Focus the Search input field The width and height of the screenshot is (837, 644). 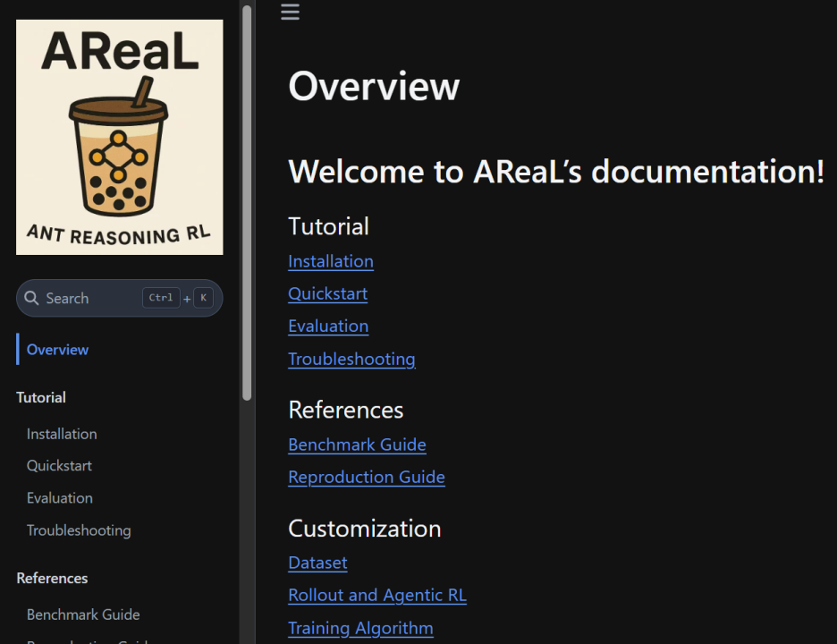[119, 298]
